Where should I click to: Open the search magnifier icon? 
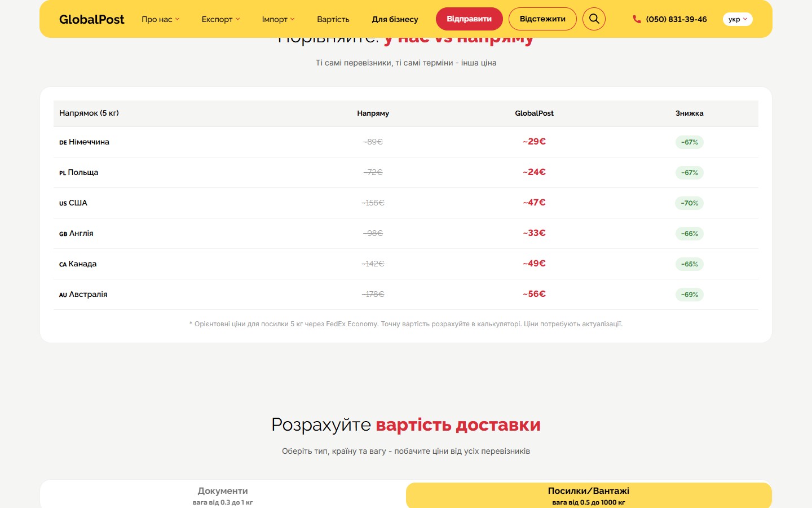click(x=594, y=19)
